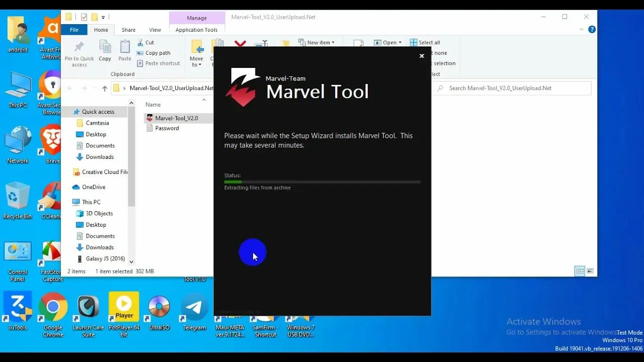Click the navigation pane scrollbar down arrow
The height and width of the screenshot is (362, 644).
pos(131,261)
